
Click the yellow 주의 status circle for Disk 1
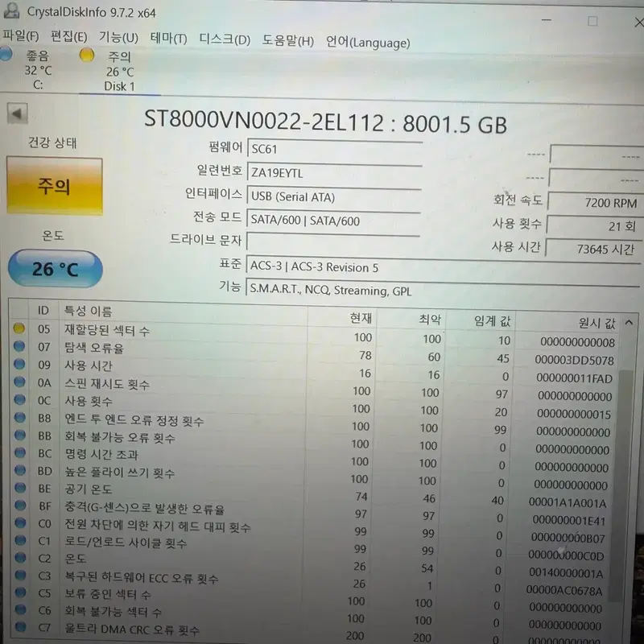[x=87, y=55]
